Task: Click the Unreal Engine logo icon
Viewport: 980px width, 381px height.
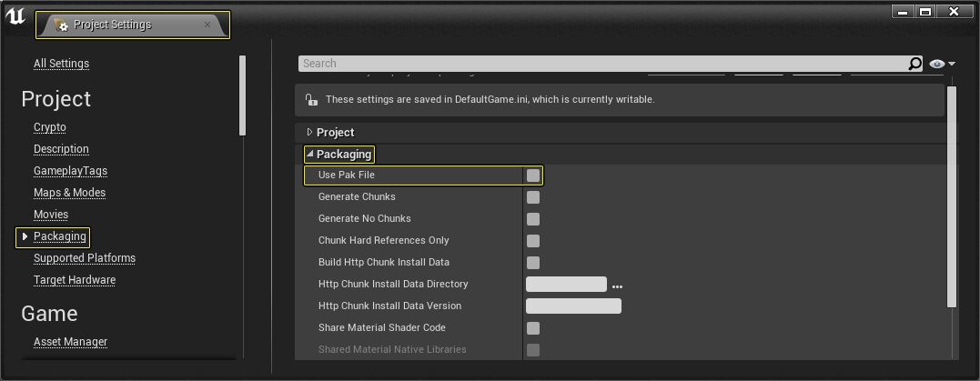Action: tap(15, 15)
